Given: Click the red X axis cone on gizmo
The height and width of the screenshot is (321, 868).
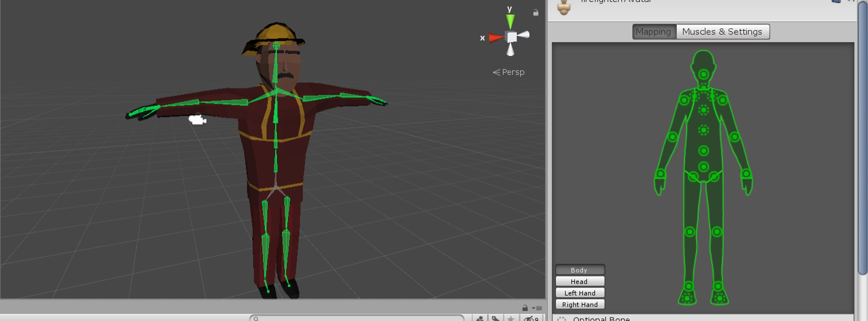Looking at the screenshot, I should 496,38.
